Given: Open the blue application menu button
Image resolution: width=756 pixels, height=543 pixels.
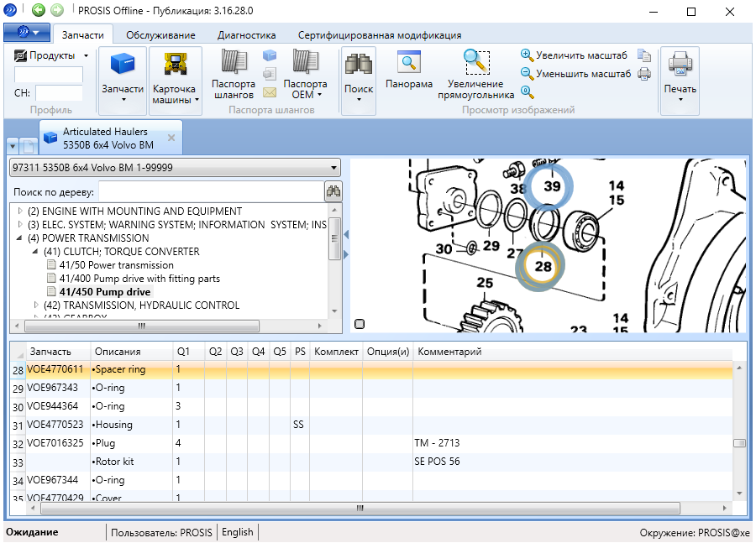Looking at the screenshot, I should (27, 32).
